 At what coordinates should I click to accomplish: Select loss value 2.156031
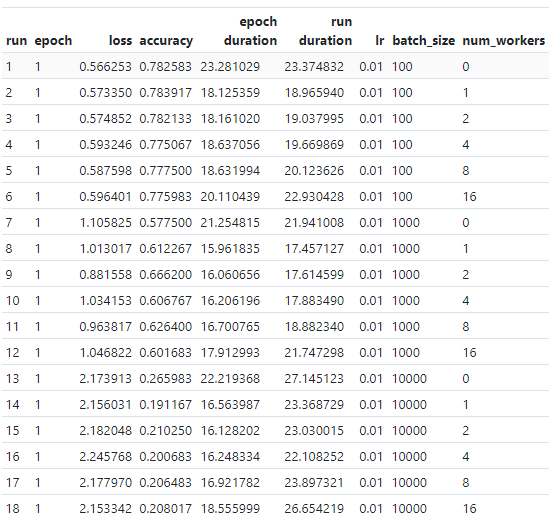tap(105, 405)
